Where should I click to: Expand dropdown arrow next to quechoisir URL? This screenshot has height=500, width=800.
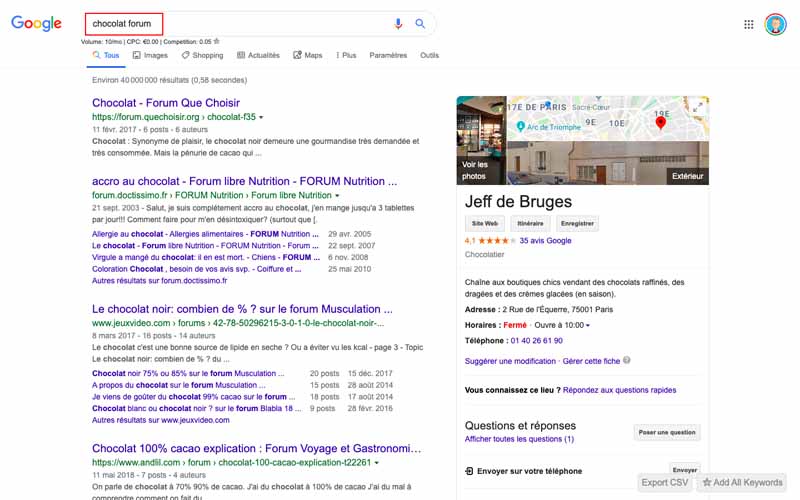pyautogui.click(x=261, y=117)
